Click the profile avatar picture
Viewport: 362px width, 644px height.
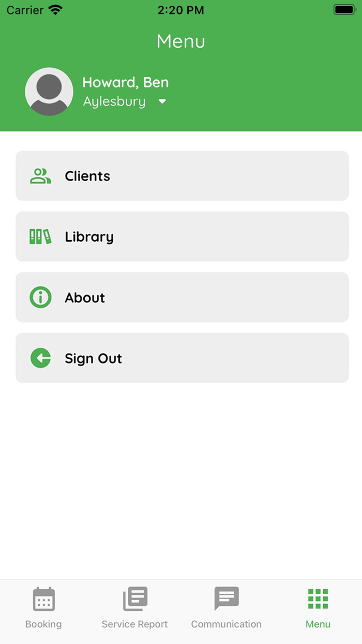click(49, 91)
